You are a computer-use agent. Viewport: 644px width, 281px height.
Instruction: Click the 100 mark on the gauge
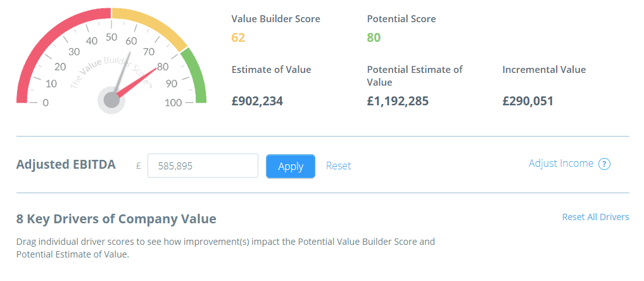click(174, 103)
